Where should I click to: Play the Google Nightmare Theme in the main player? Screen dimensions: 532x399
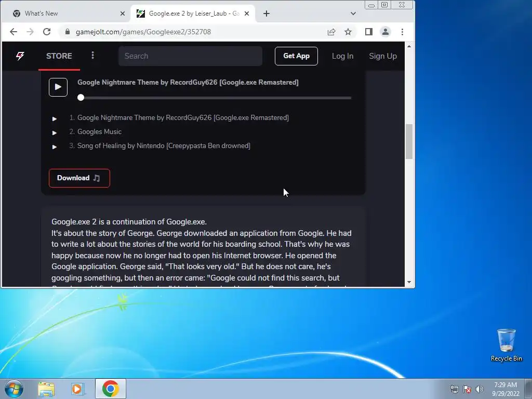58,87
